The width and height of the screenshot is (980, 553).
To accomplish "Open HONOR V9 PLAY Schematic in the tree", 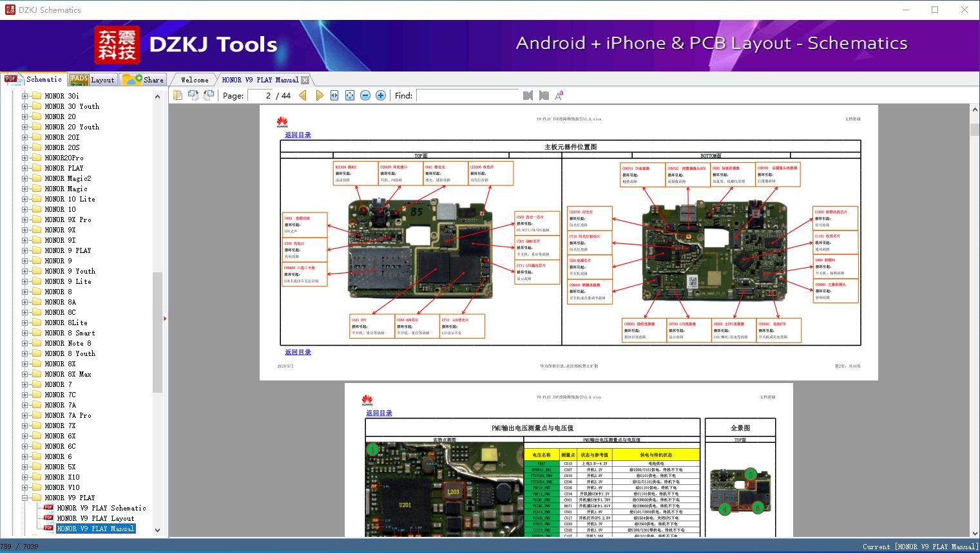I will (101, 508).
